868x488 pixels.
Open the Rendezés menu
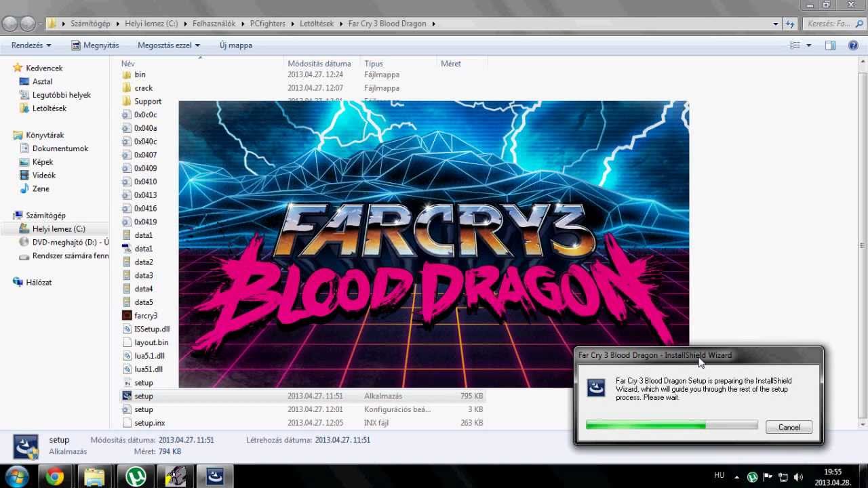pos(31,45)
